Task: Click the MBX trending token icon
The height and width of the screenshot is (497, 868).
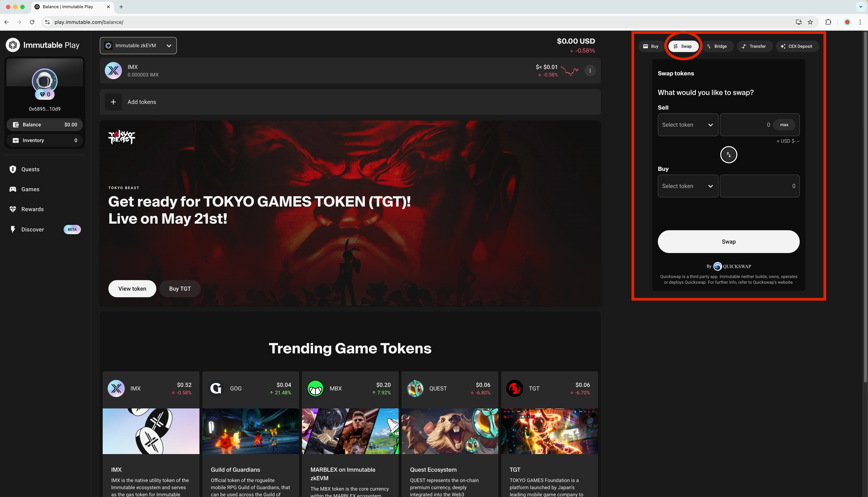Action: click(315, 388)
